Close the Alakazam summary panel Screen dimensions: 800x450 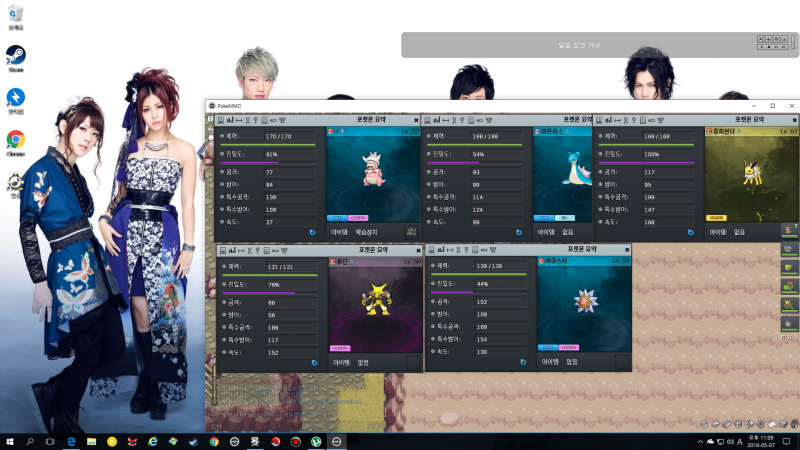(418, 249)
